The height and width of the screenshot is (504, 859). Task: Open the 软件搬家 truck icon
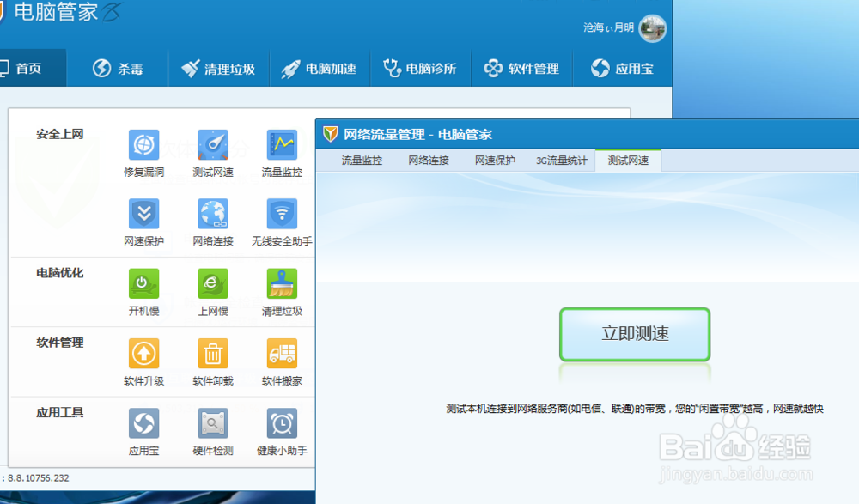click(x=282, y=354)
